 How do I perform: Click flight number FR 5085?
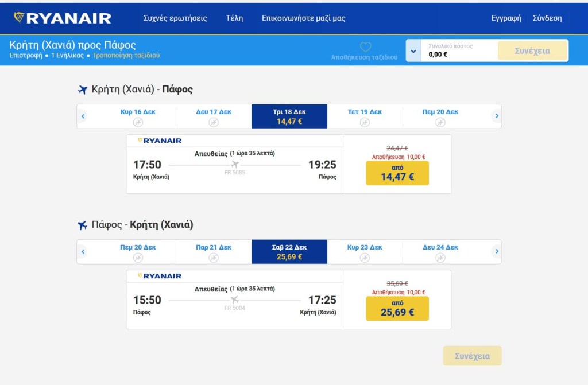point(235,173)
